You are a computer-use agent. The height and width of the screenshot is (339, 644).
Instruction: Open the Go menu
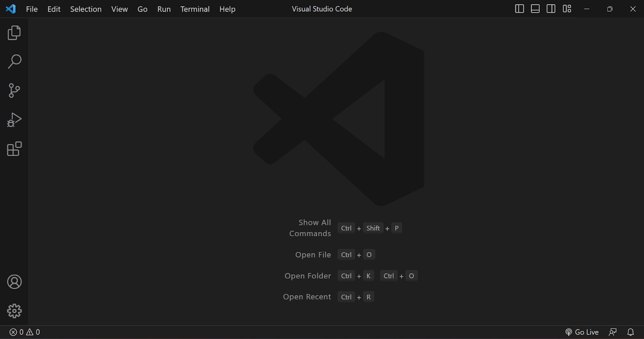142,9
